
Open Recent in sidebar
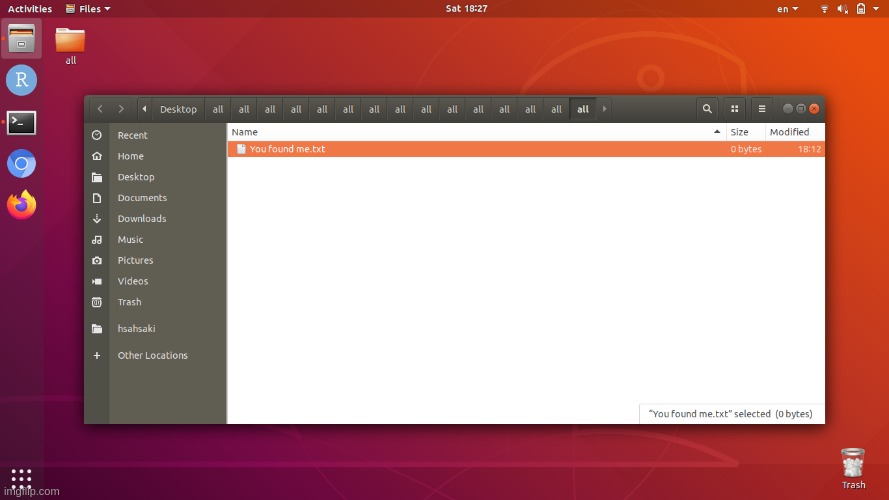click(x=155, y=135)
